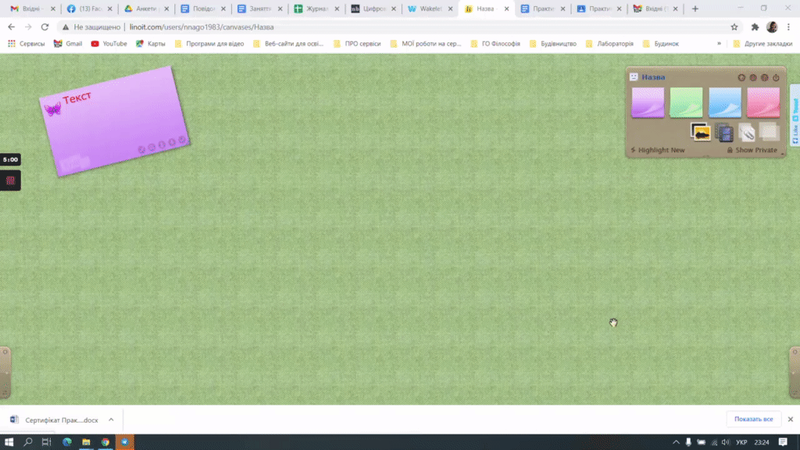800x450 pixels.
Task: Expand download options for Сертифікат file
Action: click(111, 420)
